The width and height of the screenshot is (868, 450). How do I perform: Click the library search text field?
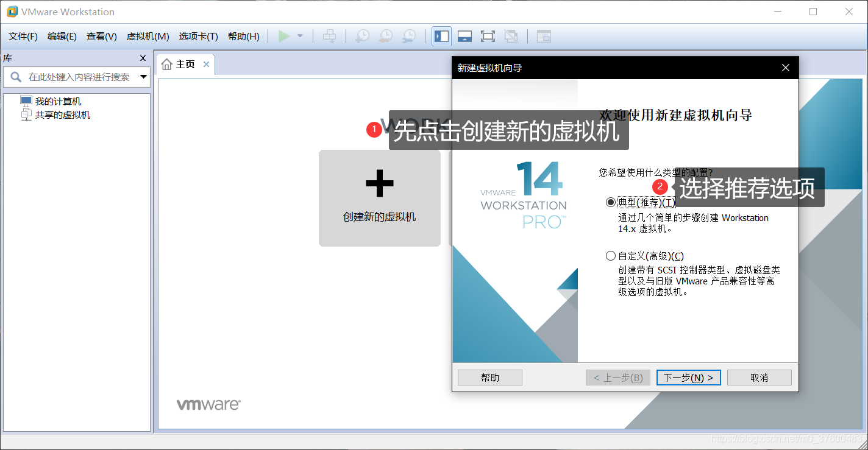pos(79,77)
